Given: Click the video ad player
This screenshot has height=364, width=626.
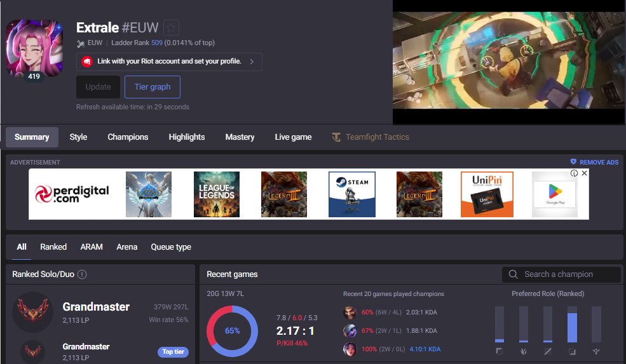Looking at the screenshot, I should click(x=509, y=62).
